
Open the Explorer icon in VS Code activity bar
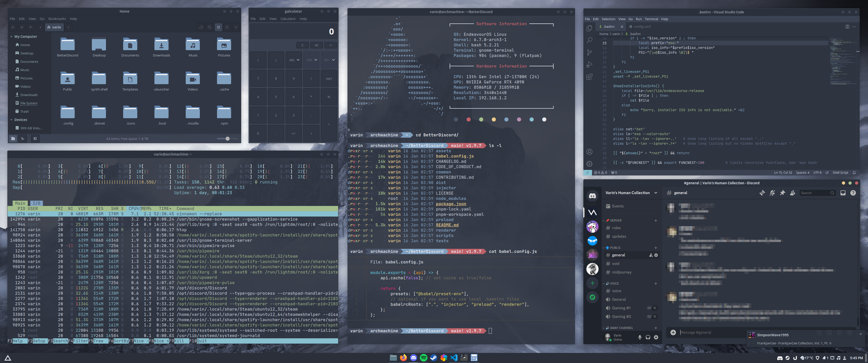(589, 28)
